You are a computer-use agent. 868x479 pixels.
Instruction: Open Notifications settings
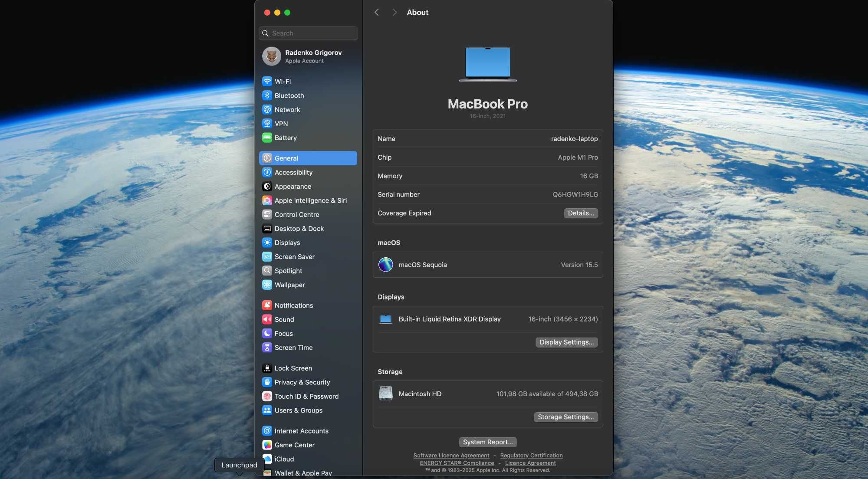pyautogui.click(x=308, y=305)
